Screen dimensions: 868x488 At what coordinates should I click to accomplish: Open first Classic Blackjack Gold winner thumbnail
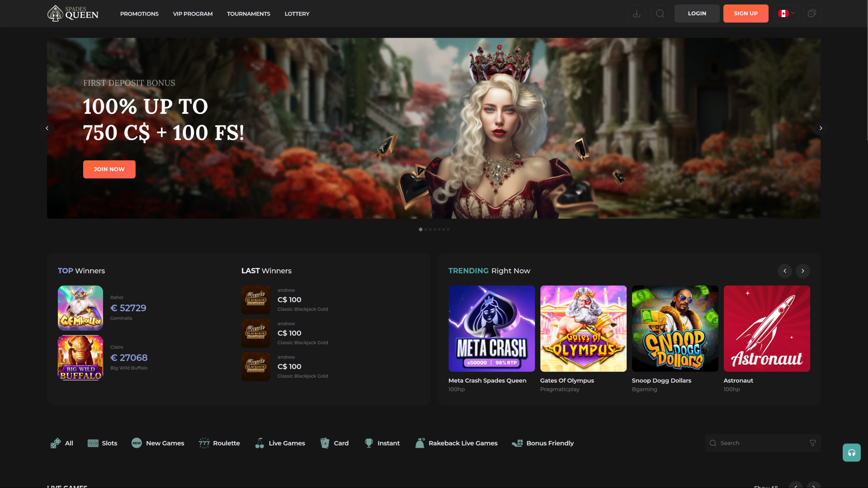(256, 300)
